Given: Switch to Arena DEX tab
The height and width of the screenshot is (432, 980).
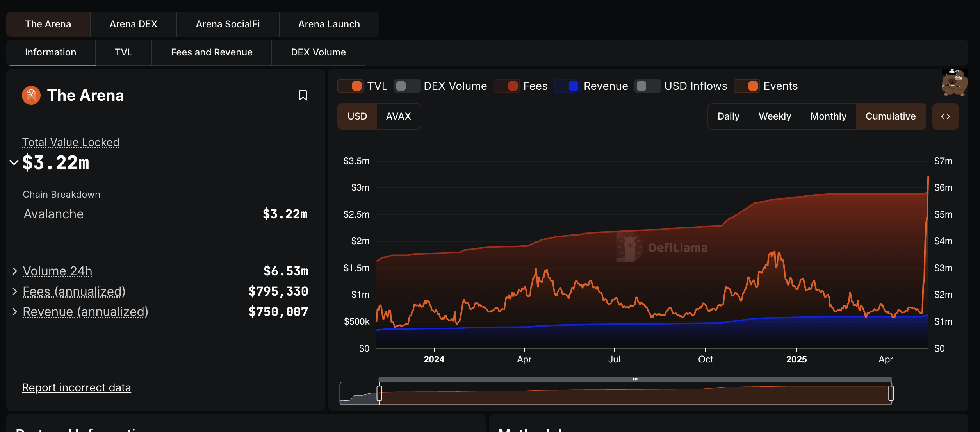Looking at the screenshot, I should tap(133, 24).
